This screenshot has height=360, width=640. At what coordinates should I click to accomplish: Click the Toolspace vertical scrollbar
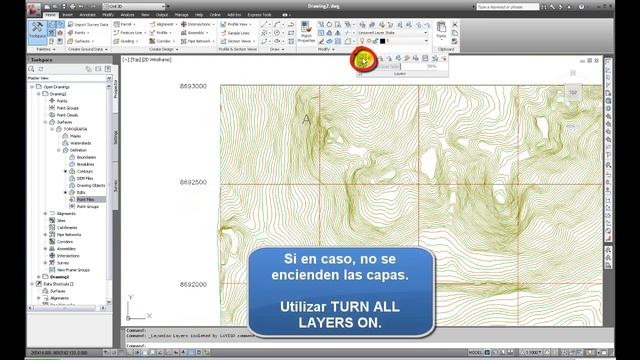(x=109, y=194)
